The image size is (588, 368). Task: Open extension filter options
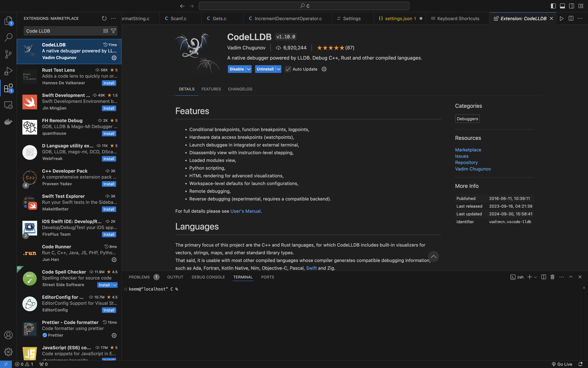113,31
